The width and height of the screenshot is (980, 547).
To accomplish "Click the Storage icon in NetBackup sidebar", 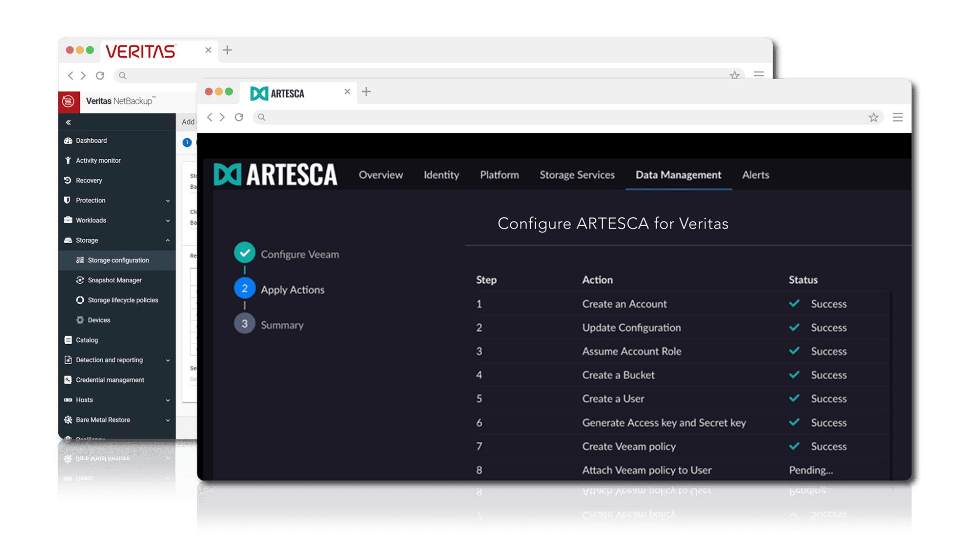I will (68, 240).
